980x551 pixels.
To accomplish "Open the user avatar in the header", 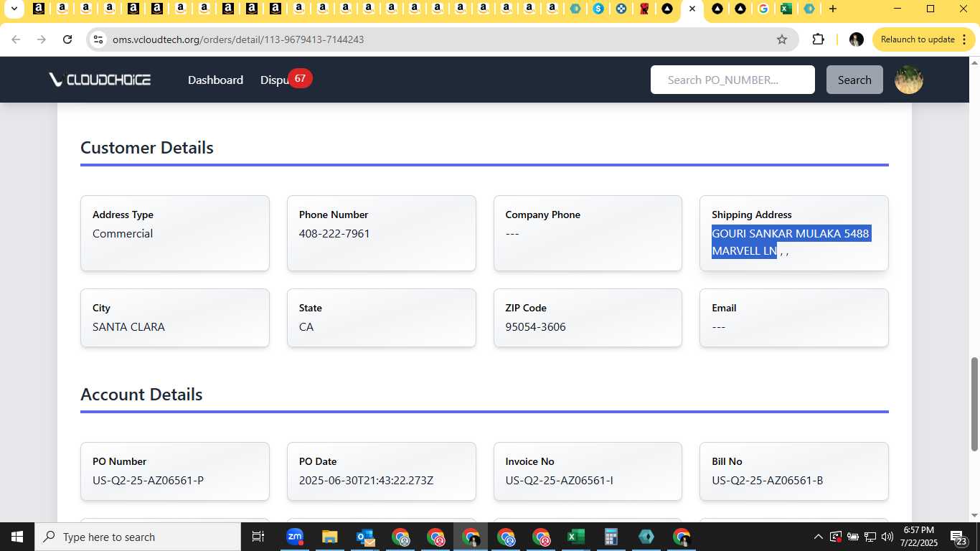I will (x=909, y=80).
